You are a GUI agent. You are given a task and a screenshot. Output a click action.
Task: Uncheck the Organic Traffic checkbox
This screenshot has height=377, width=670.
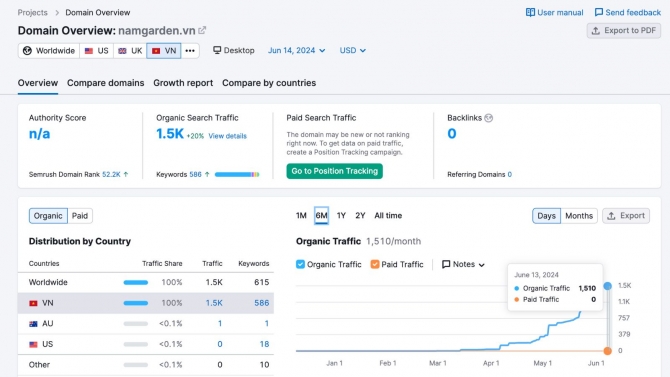point(300,264)
